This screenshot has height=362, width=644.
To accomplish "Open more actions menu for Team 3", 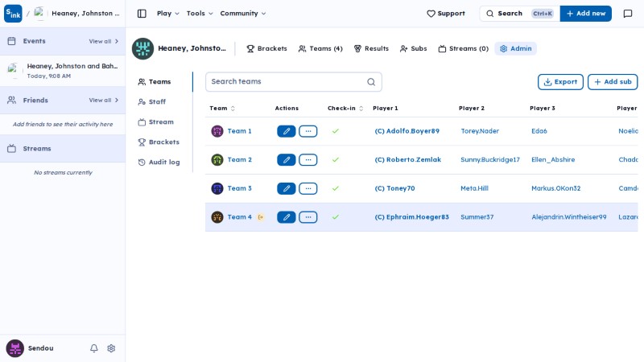I will [x=308, y=188].
